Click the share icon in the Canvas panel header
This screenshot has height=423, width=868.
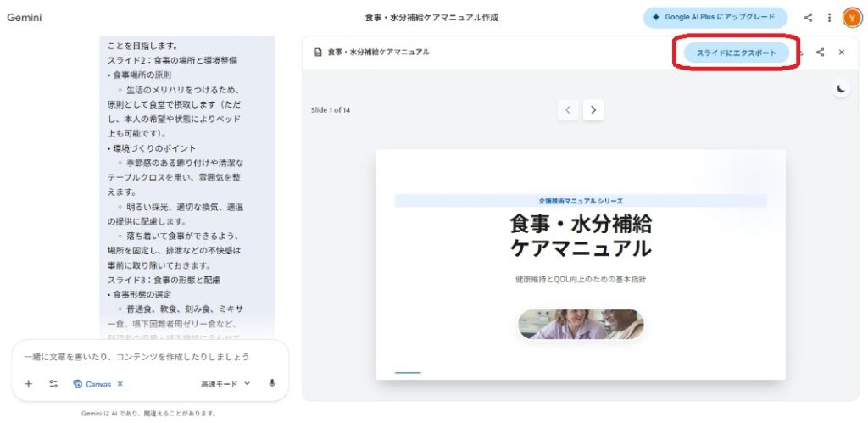pyautogui.click(x=820, y=53)
